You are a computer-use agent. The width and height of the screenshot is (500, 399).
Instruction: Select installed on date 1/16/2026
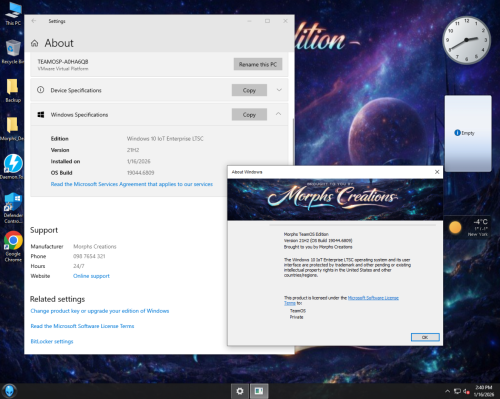(138, 161)
